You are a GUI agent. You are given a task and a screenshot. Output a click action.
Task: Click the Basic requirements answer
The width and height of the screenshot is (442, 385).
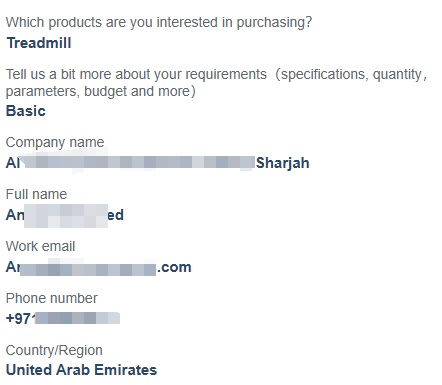26,111
